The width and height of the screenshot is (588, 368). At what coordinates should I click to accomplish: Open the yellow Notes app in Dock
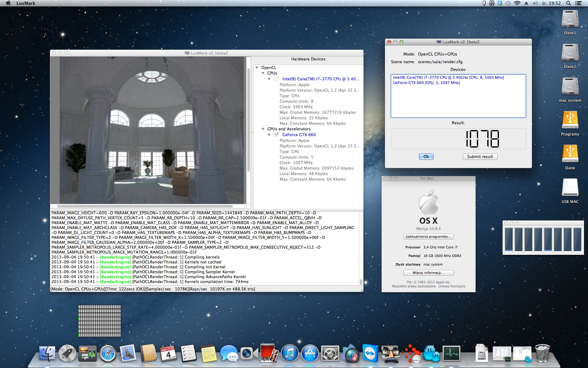[x=209, y=353]
